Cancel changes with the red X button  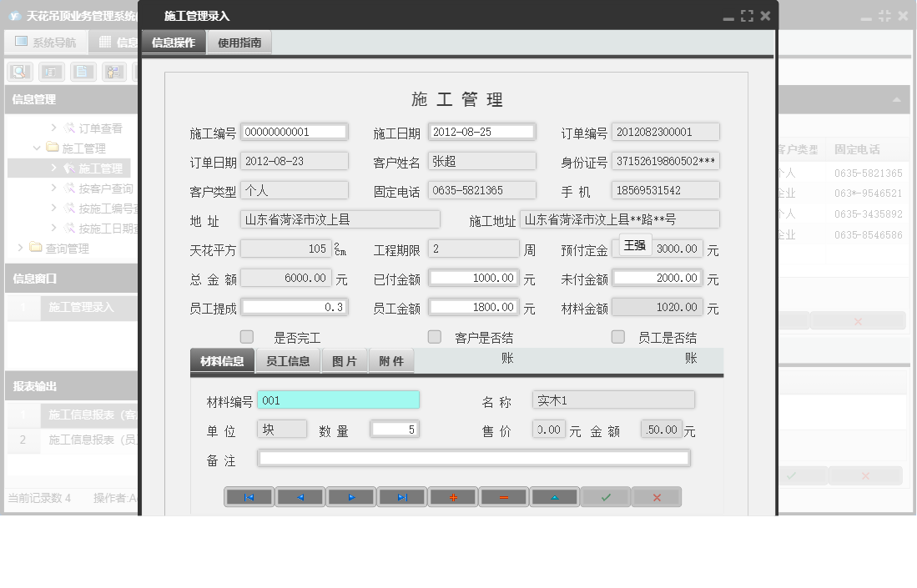[657, 496]
